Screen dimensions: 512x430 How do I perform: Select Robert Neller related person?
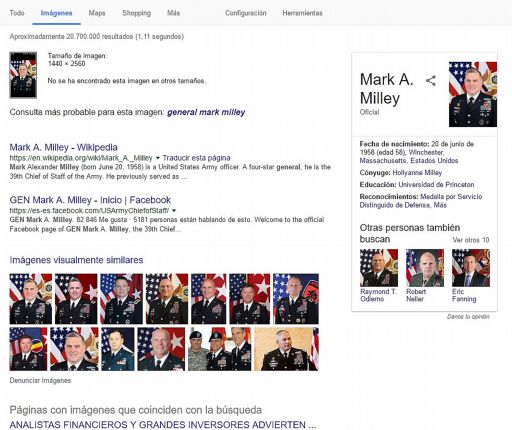click(425, 276)
